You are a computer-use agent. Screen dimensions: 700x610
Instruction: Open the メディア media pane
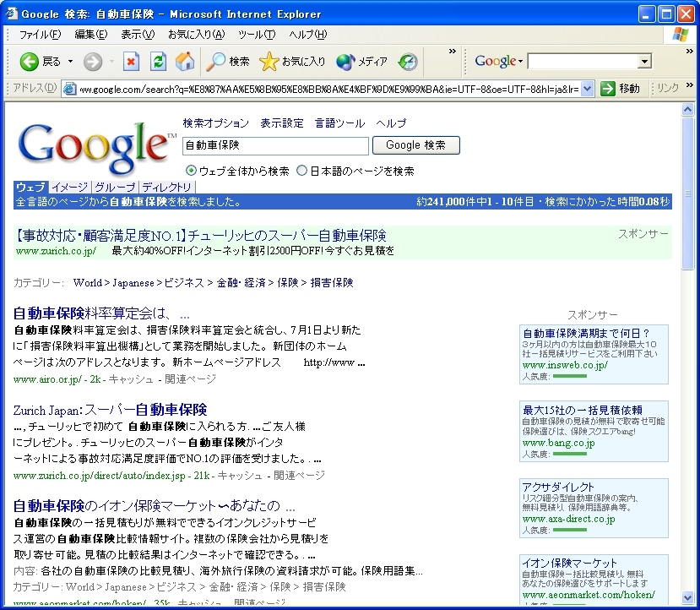[345, 62]
